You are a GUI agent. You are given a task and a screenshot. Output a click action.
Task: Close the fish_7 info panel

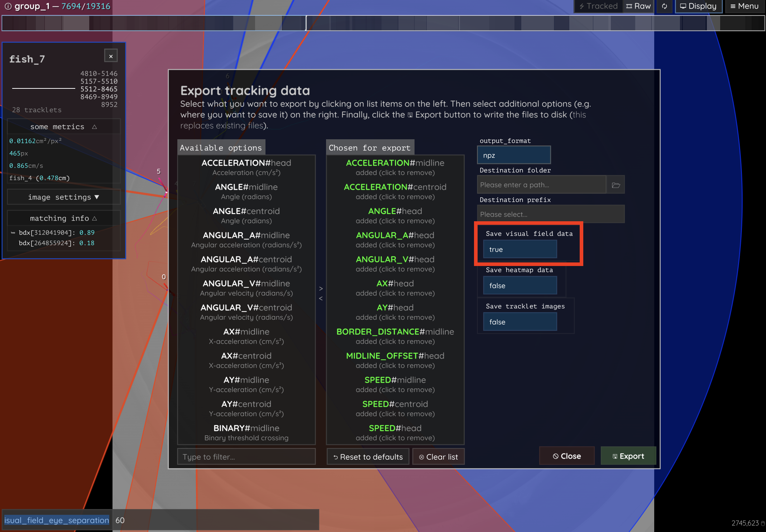pos(111,56)
